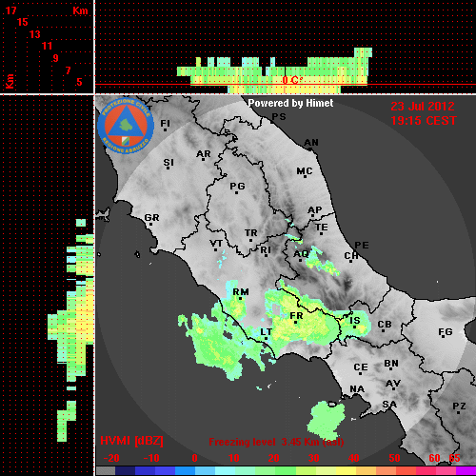Select the CE city label
Screen dimensions: 476x476
click(x=361, y=367)
